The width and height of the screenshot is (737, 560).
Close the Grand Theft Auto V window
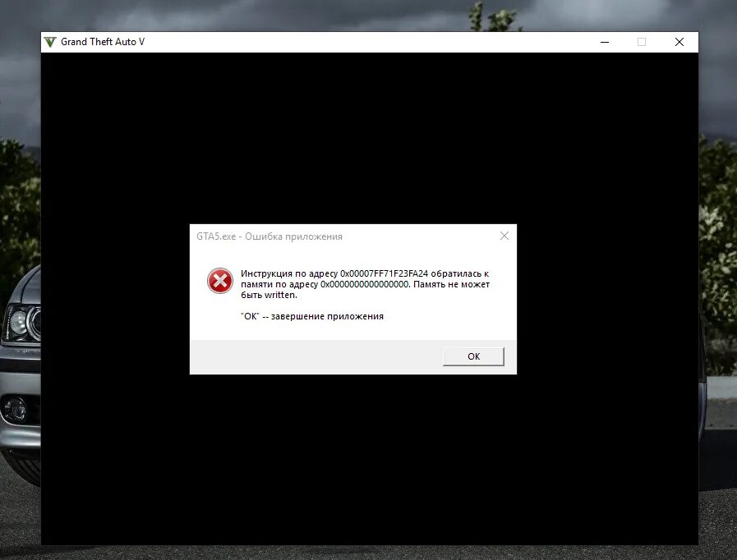(x=679, y=42)
